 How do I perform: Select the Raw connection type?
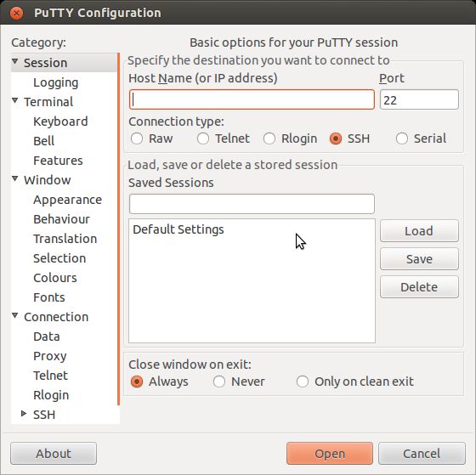click(x=137, y=139)
